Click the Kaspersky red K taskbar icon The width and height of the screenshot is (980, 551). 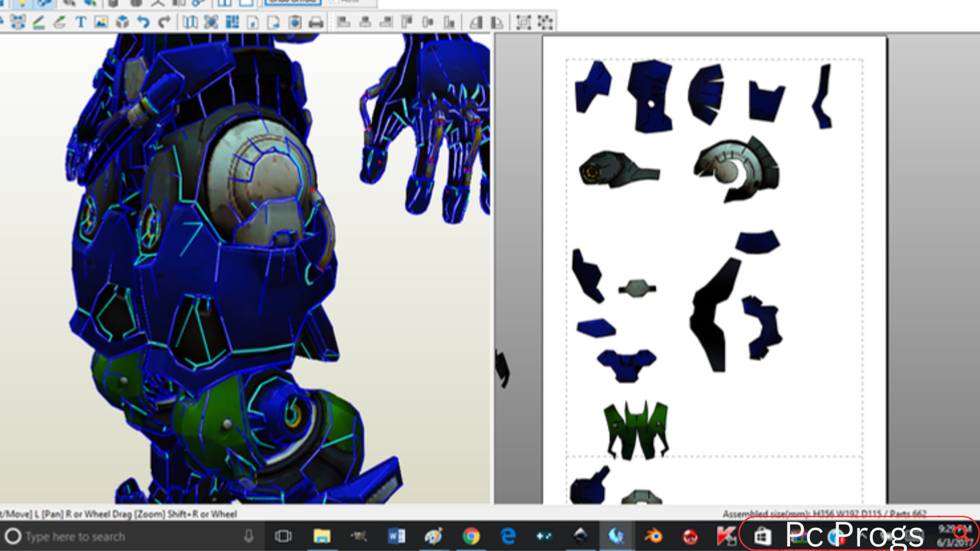(x=726, y=536)
